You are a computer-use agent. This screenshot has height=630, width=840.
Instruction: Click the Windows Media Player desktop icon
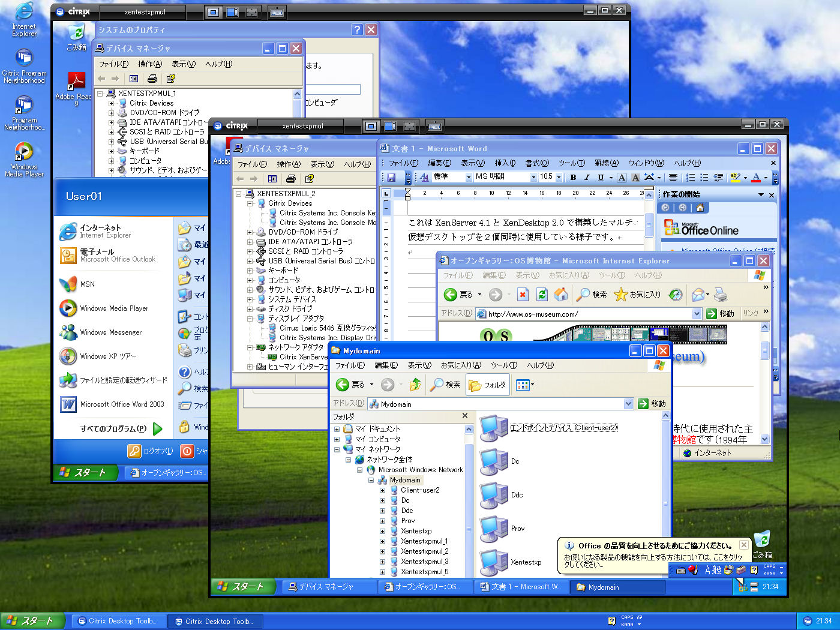click(x=24, y=160)
